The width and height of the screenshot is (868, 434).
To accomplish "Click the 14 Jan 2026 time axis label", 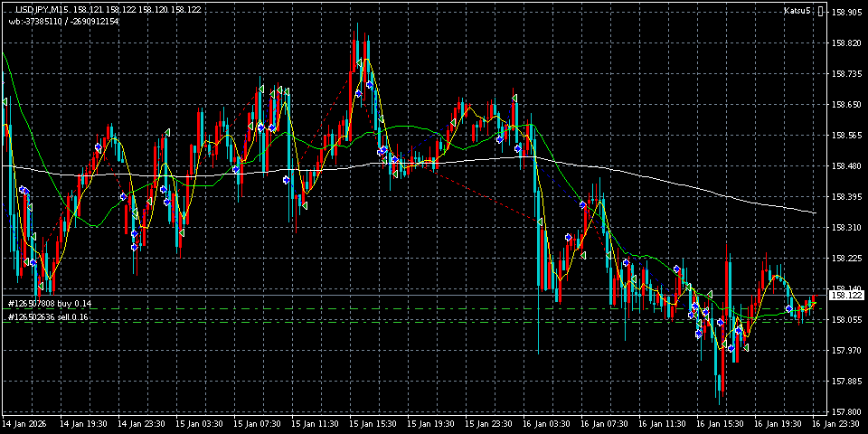I will pyautogui.click(x=24, y=423).
